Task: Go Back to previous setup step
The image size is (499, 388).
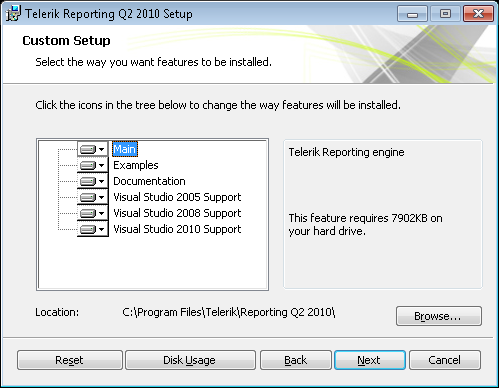Action: click(x=296, y=360)
